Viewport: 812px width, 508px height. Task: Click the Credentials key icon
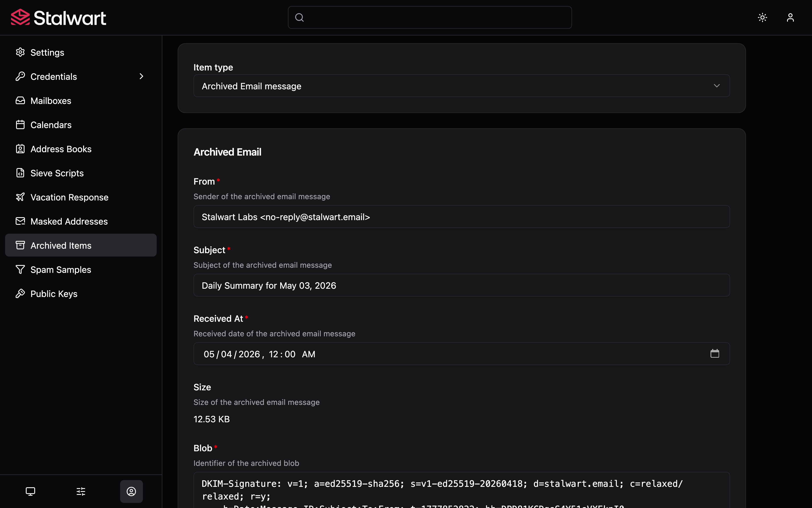point(20,76)
